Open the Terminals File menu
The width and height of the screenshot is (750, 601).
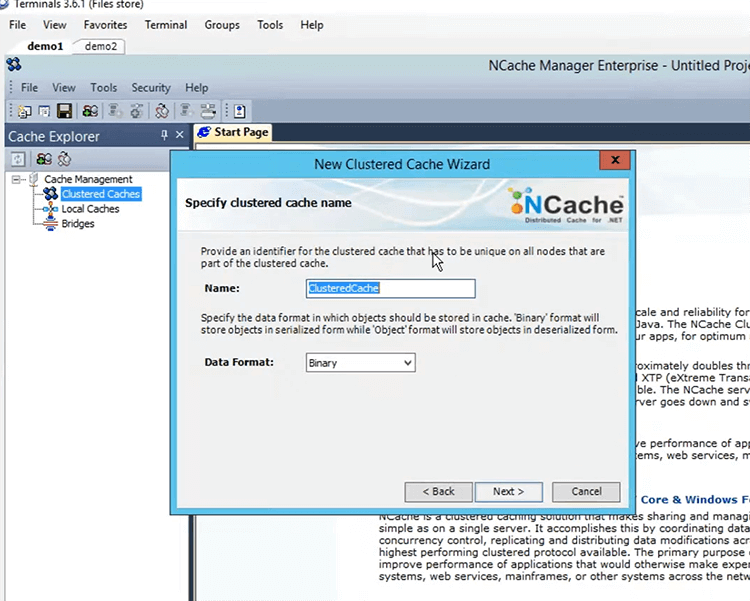18,25
